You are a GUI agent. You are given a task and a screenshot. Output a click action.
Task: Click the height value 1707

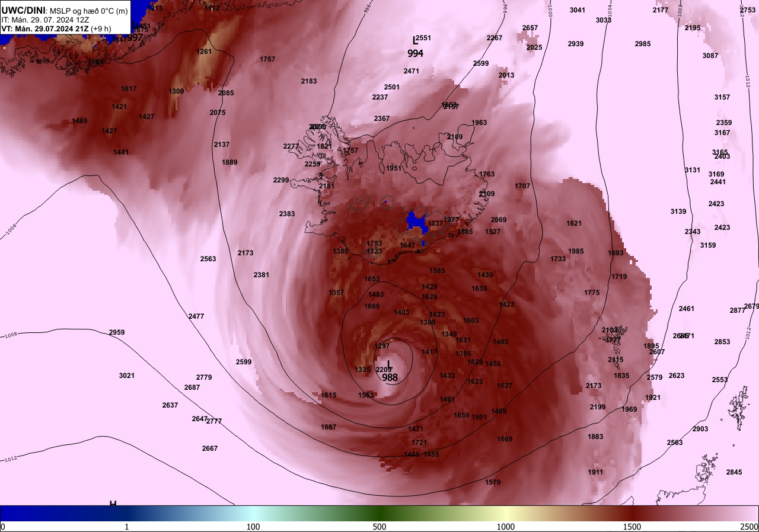click(x=522, y=186)
